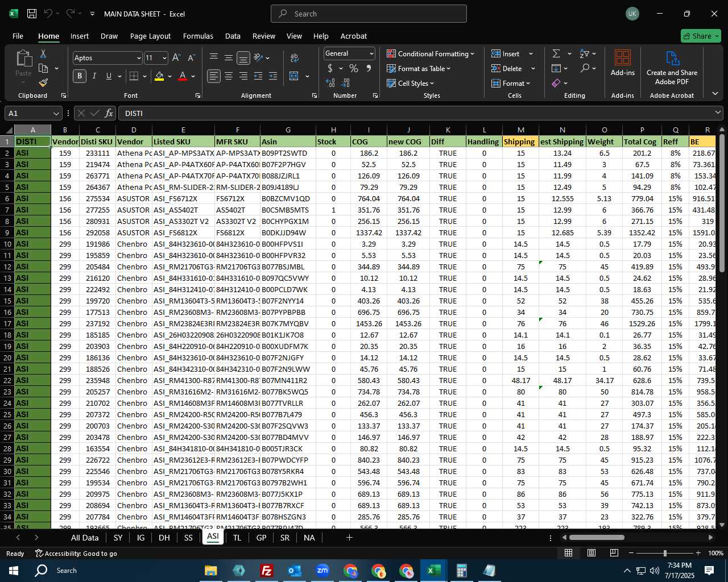The image size is (728, 582).
Task: Click Increase Decimal icon
Action: [330, 83]
